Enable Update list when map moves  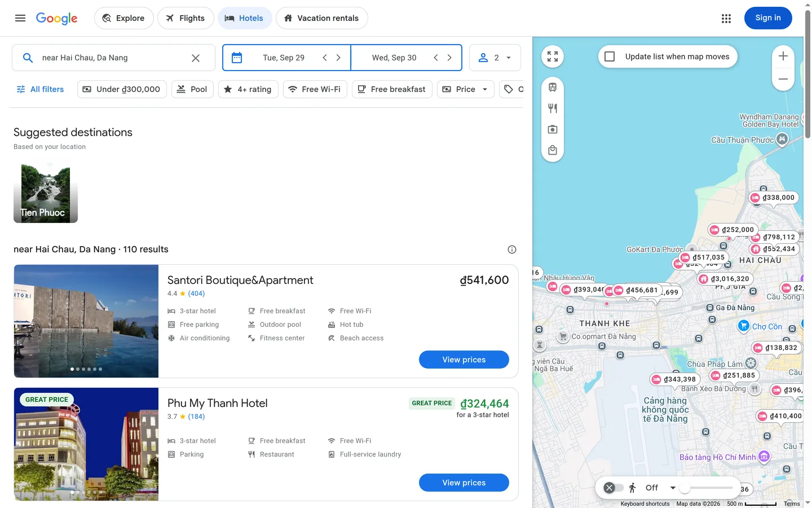coord(610,56)
